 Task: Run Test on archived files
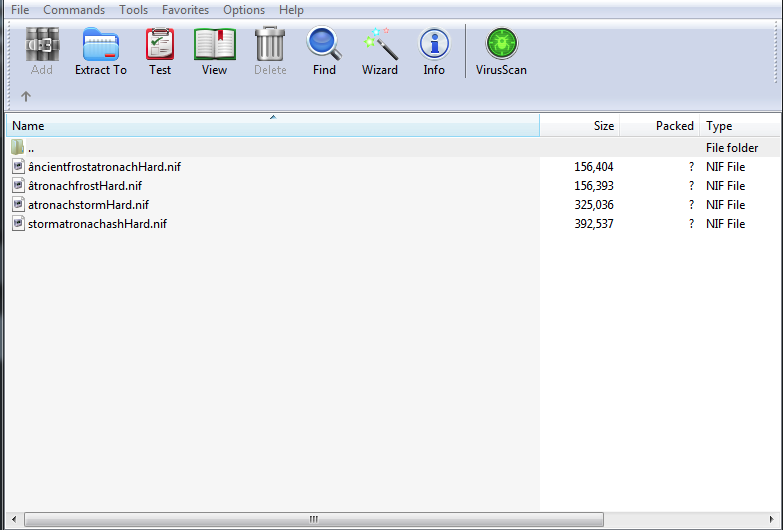click(160, 44)
